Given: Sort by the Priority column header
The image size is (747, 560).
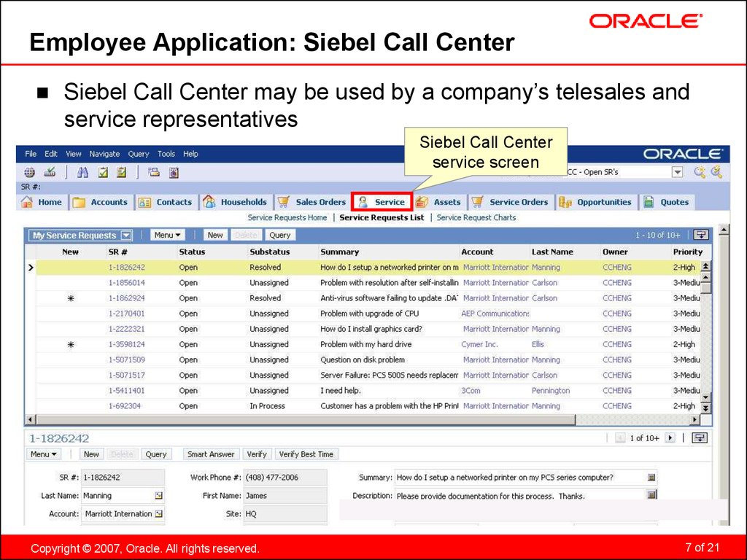Looking at the screenshot, I should coord(687,252).
